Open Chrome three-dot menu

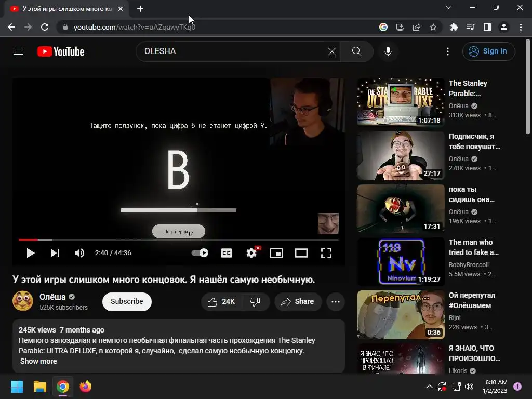click(521, 27)
